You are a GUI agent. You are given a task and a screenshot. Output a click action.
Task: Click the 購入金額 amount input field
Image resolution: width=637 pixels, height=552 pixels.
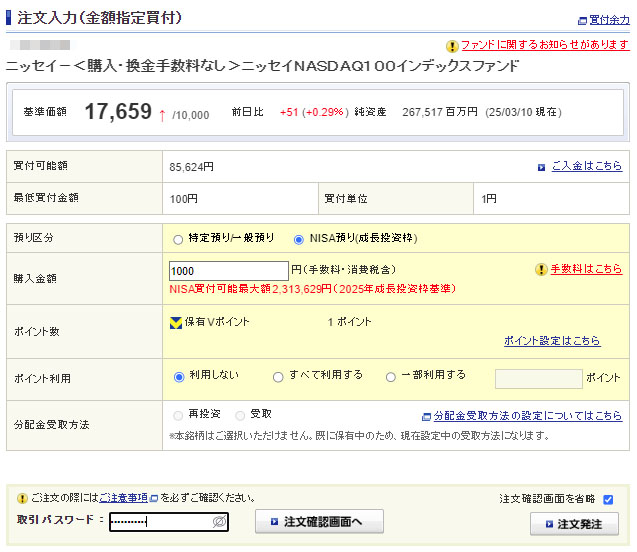click(x=229, y=271)
